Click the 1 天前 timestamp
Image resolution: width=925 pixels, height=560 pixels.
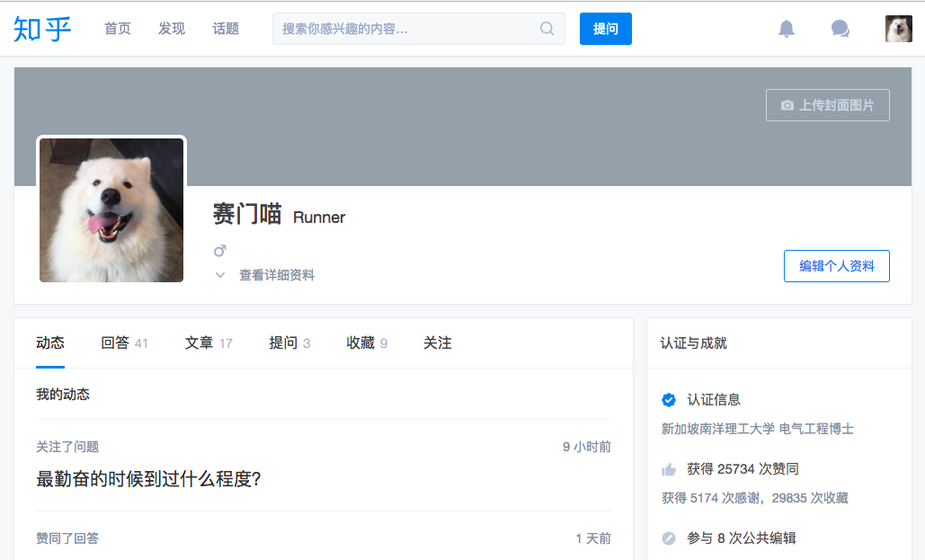(x=593, y=538)
